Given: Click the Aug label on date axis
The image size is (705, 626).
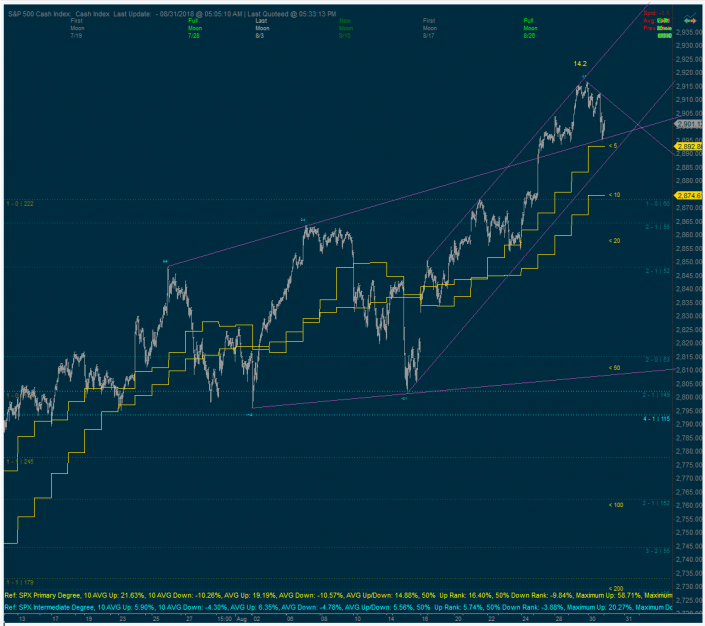Looking at the screenshot, I should tap(242, 619).
